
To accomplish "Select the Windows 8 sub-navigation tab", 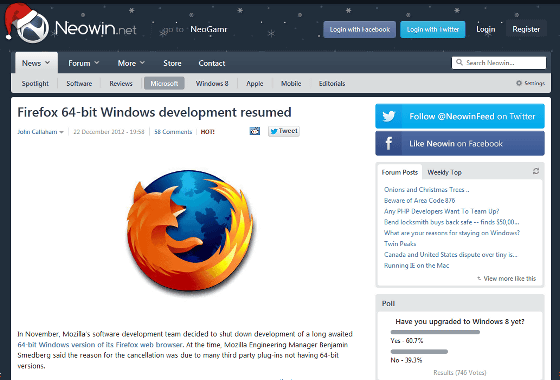I will tap(212, 83).
